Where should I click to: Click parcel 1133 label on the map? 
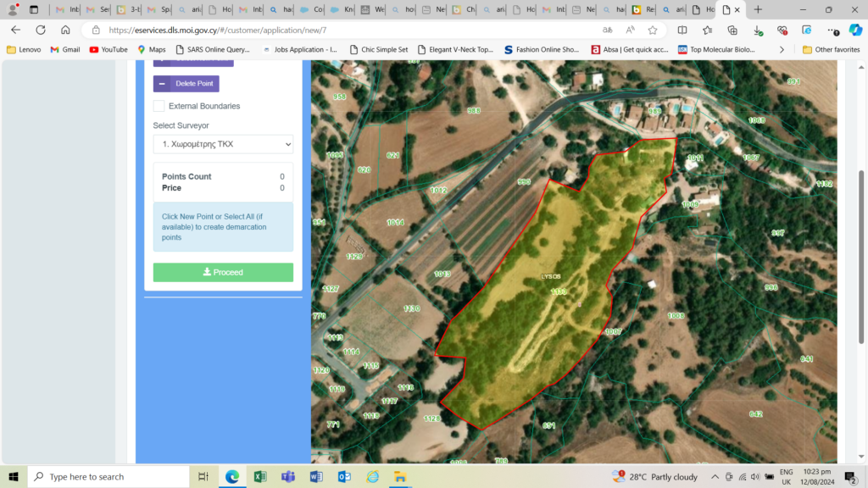coord(559,291)
